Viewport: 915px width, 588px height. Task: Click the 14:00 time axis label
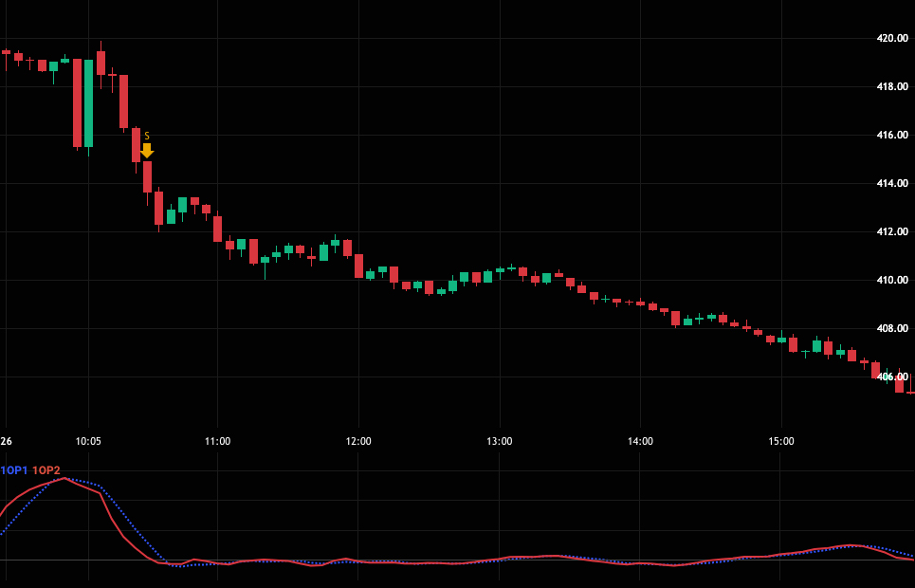[640, 442]
